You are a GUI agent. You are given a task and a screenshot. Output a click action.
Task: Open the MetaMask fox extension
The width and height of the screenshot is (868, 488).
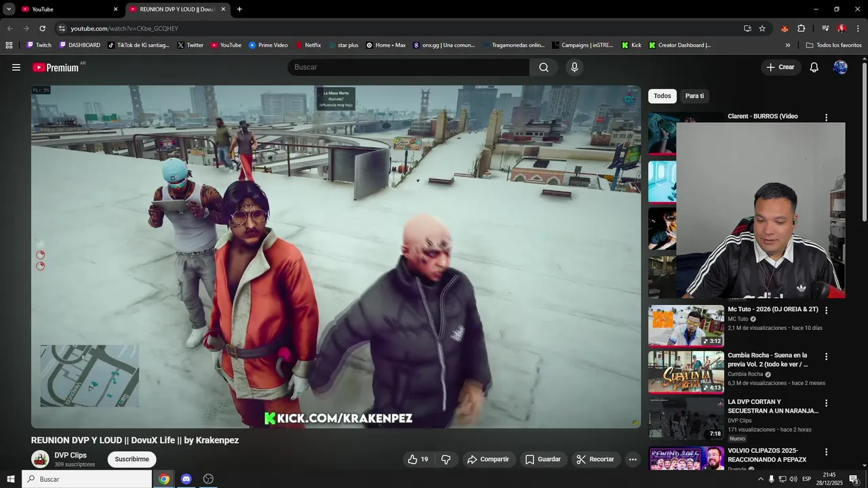click(785, 28)
